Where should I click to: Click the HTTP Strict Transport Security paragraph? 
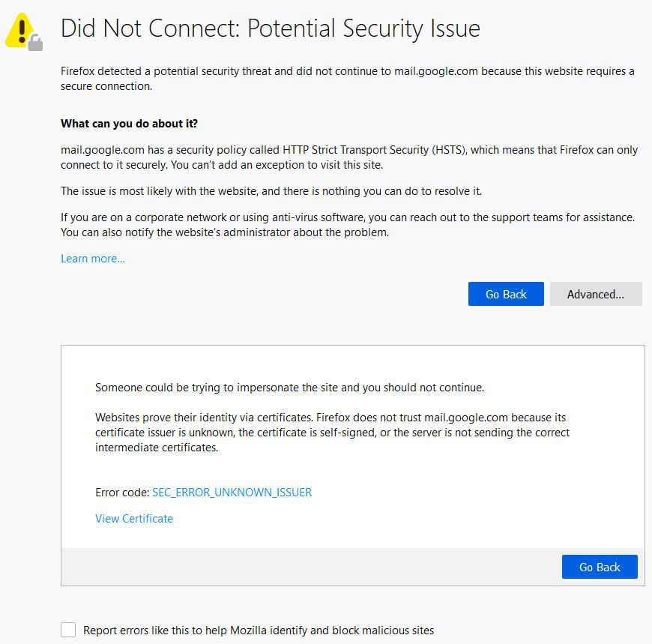[x=349, y=157]
